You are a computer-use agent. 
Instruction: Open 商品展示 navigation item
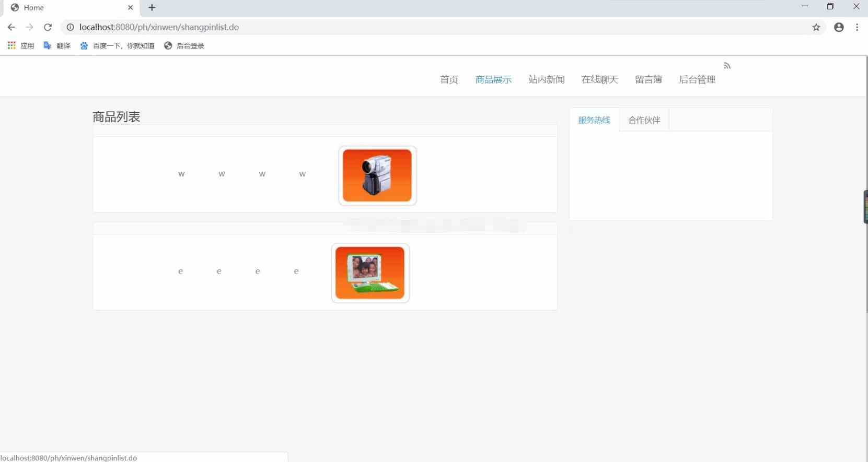[x=493, y=79]
